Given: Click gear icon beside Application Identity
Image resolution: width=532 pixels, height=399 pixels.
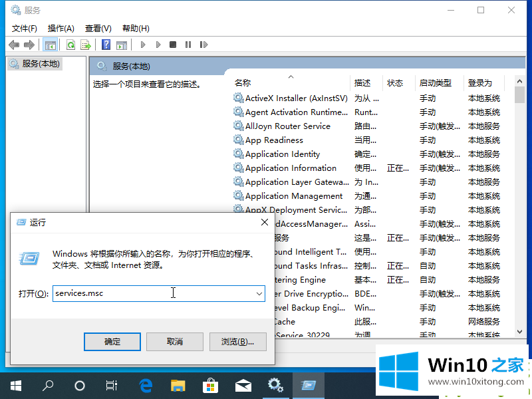Looking at the screenshot, I should click(x=239, y=154).
